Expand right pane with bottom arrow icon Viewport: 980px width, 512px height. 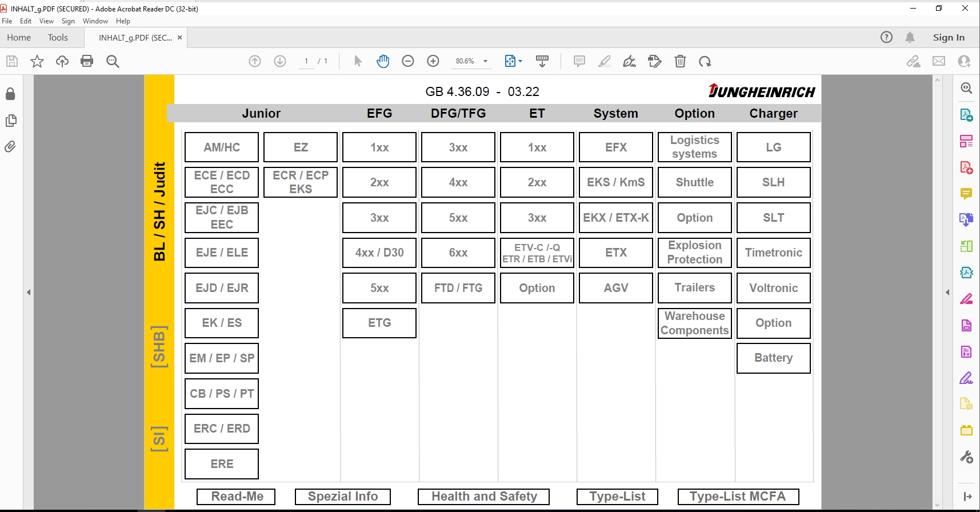coord(967,497)
